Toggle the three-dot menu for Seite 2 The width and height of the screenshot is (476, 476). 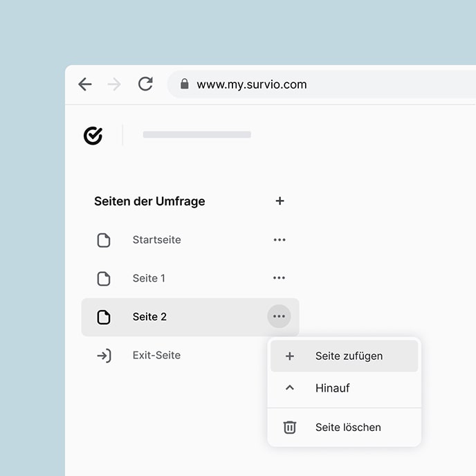(279, 317)
